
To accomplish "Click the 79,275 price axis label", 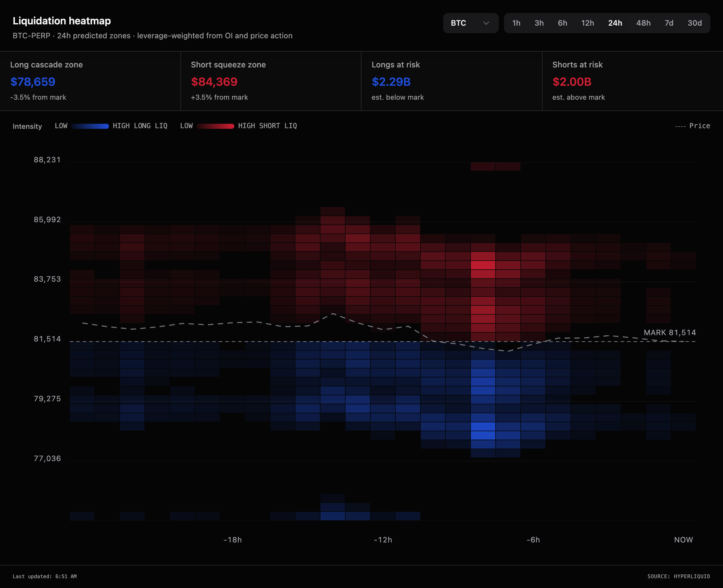I will point(47,399).
